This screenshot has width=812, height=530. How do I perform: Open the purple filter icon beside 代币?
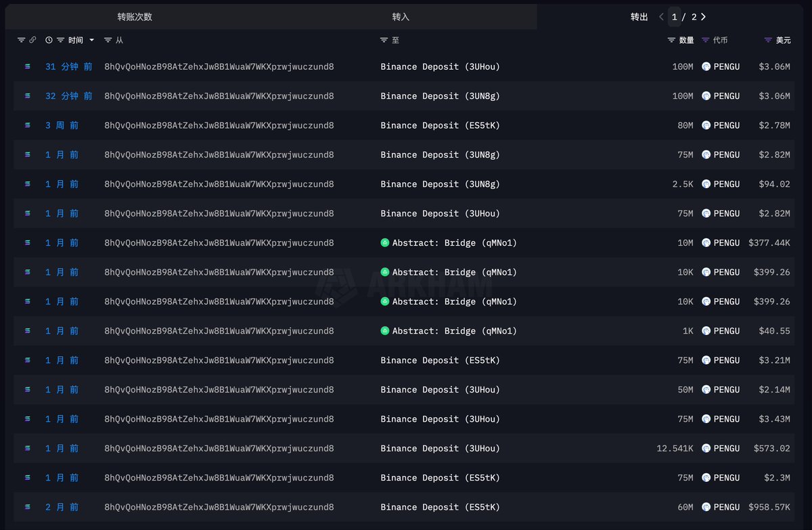coord(706,40)
